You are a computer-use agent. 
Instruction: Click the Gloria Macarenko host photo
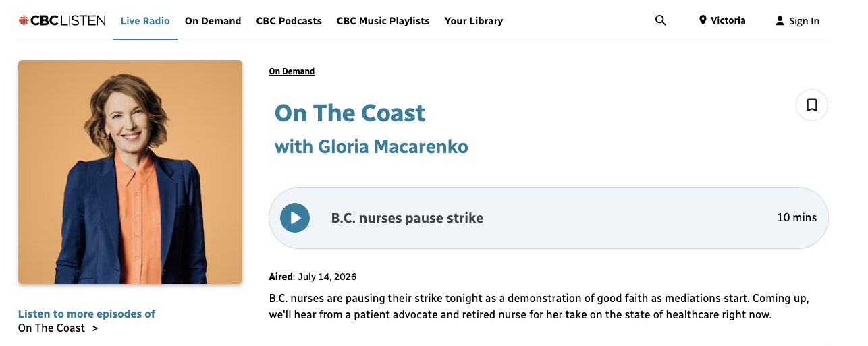coord(130,172)
